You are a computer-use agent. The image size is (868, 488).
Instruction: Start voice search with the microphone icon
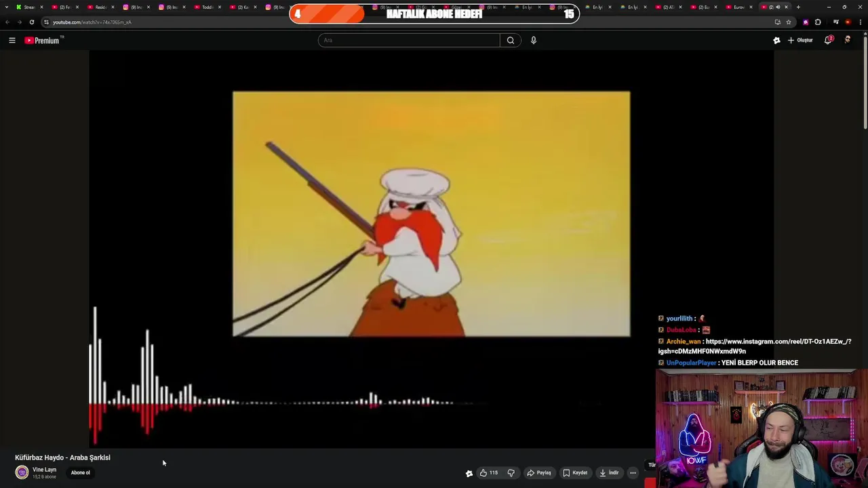(534, 40)
